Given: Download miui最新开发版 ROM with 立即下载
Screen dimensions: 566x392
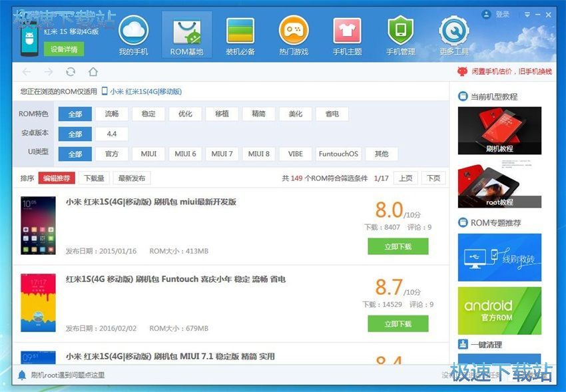Looking at the screenshot, I should [x=398, y=247].
